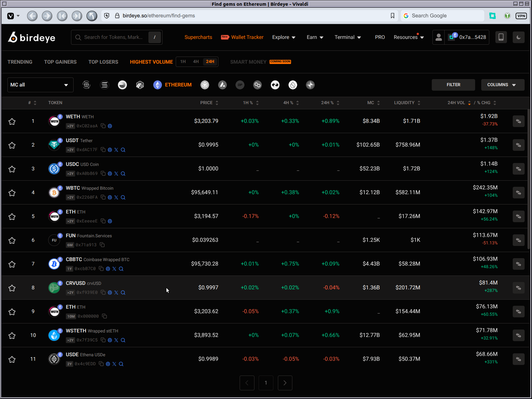Toggle dark mode moon button
532x399 pixels.
click(x=518, y=37)
